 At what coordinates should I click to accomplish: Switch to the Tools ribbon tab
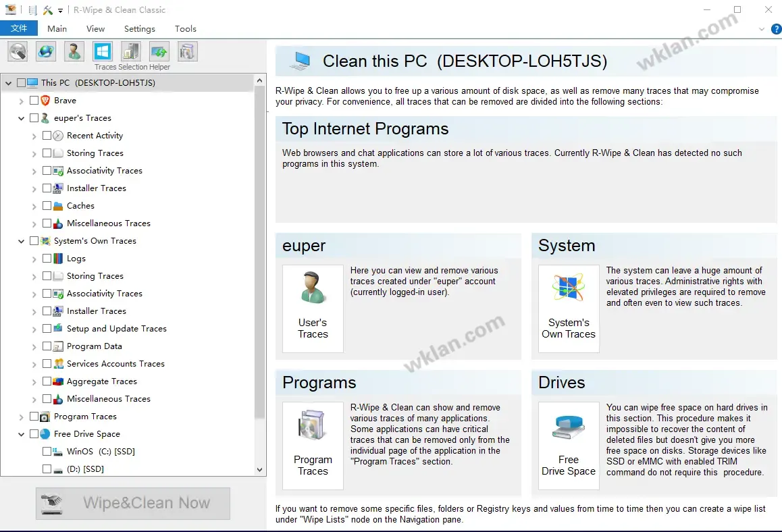click(186, 28)
